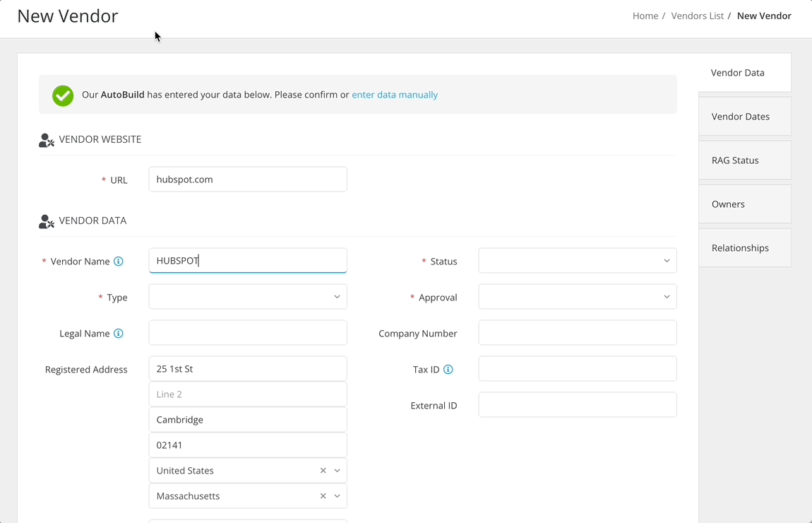Expand the country selector showing United States

pos(338,470)
